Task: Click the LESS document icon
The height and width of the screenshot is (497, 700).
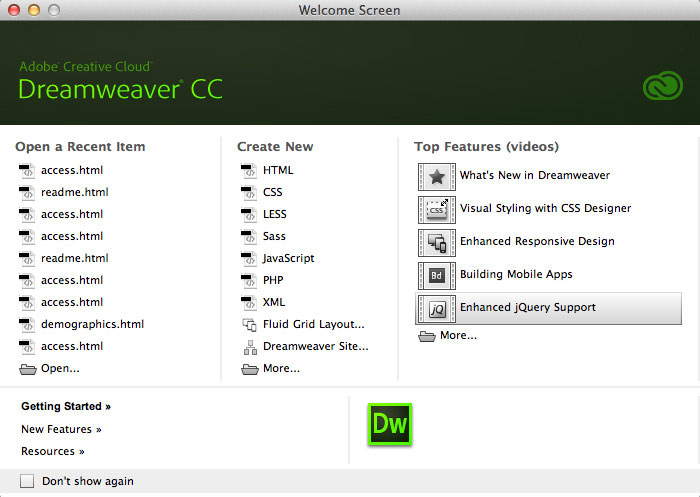Action: tap(249, 214)
